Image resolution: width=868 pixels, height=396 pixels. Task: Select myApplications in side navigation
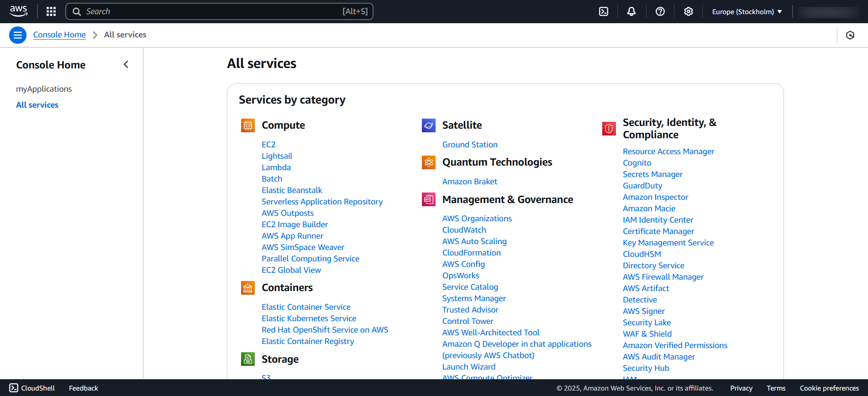(x=44, y=89)
